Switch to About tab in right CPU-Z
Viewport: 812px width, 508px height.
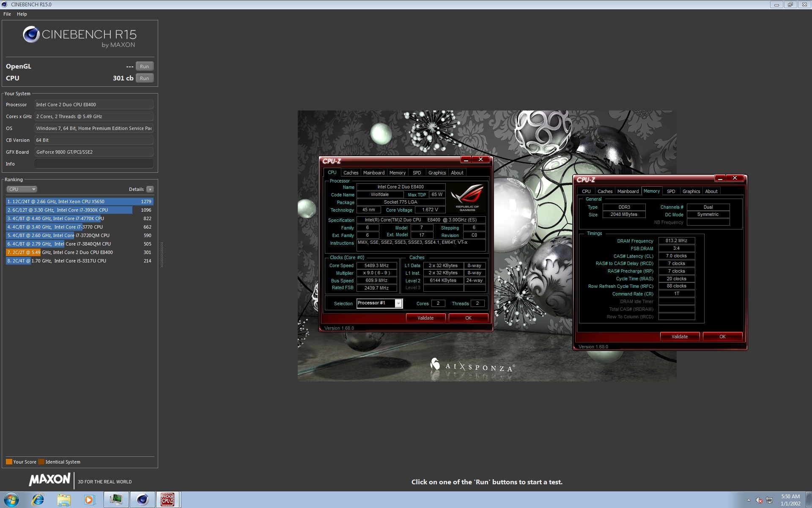[711, 191]
